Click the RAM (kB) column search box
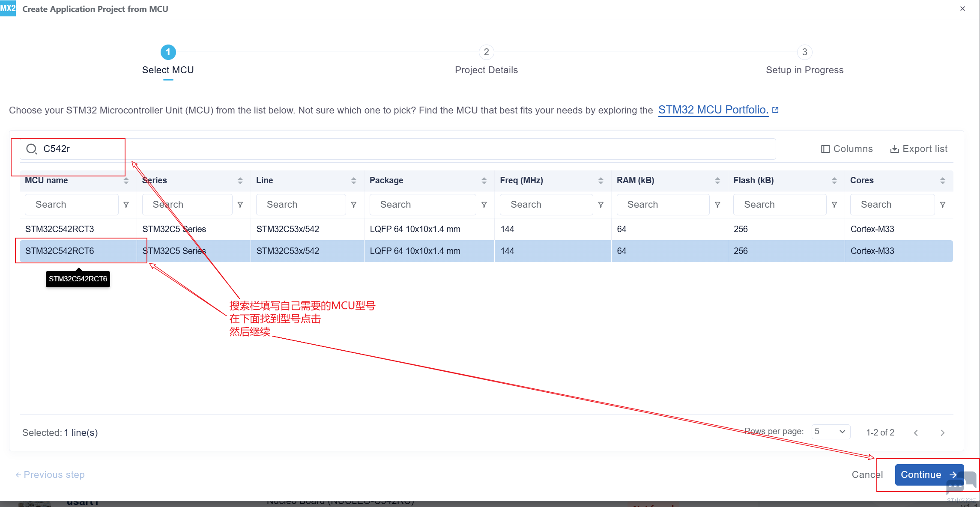 pos(663,205)
